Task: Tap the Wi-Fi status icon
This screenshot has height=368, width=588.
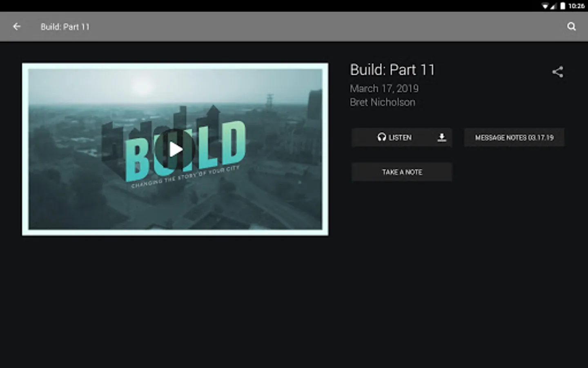Action: (x=545, y=6)
